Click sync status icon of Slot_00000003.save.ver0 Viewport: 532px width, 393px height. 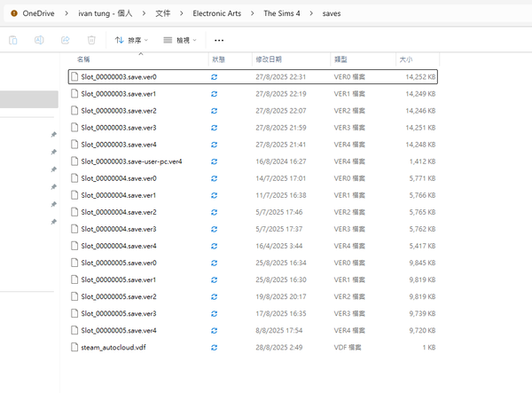pos(214,77)
